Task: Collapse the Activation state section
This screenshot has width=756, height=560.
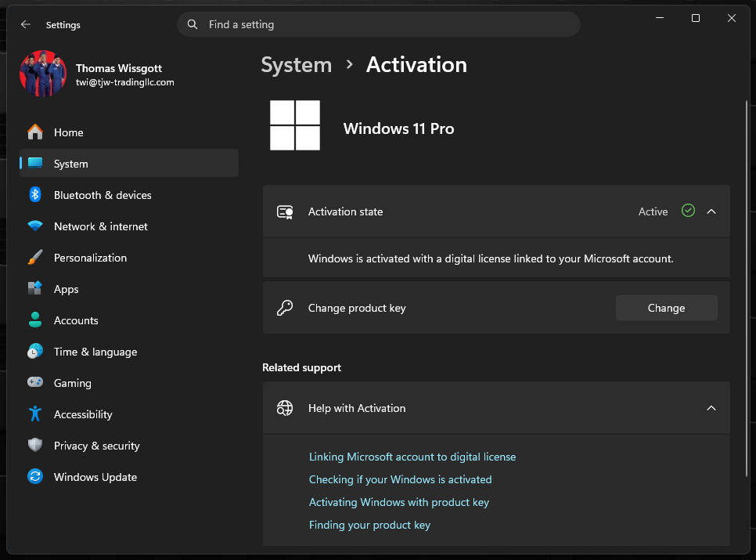Action: point(711,211)
